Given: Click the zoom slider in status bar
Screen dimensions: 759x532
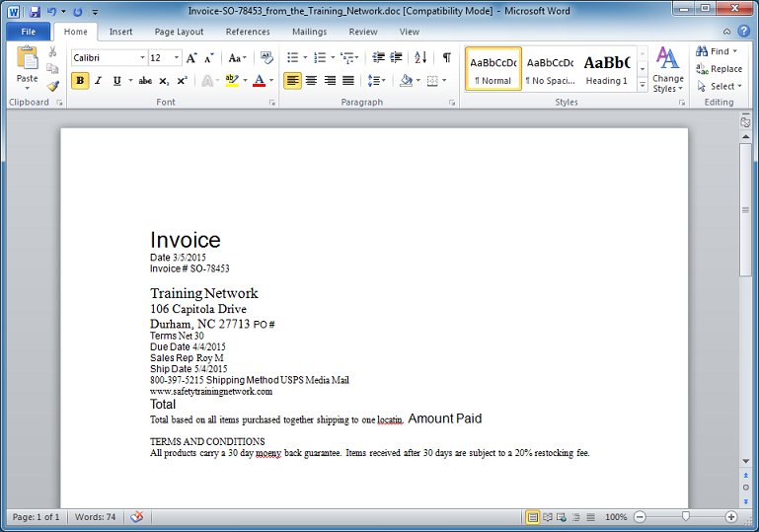Looking at the screenshot, I should coord(685,517).
